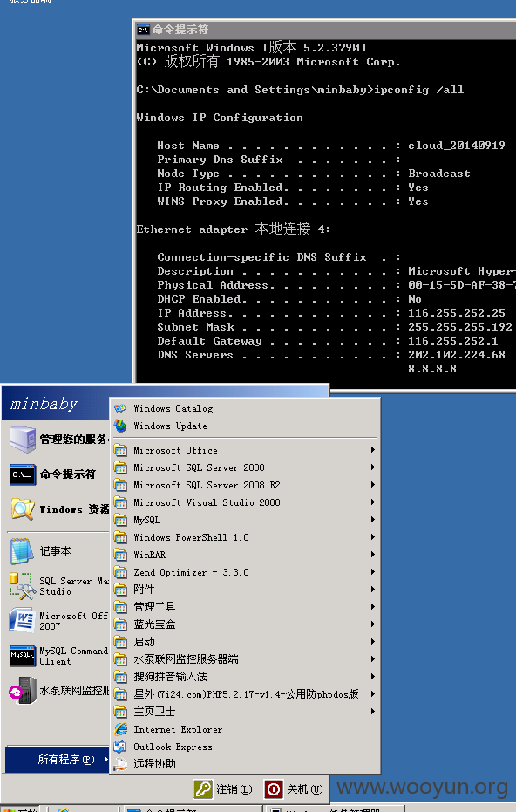The image size is (516, 812).
Task: Open 管理工具 menu entry
Action: (x=245, y=607)
